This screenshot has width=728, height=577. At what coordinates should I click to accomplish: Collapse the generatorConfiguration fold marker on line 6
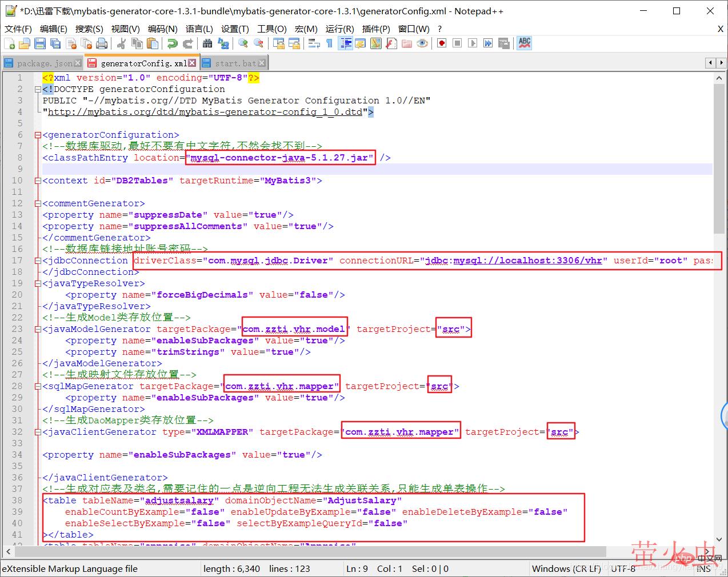tap(38, 135)
